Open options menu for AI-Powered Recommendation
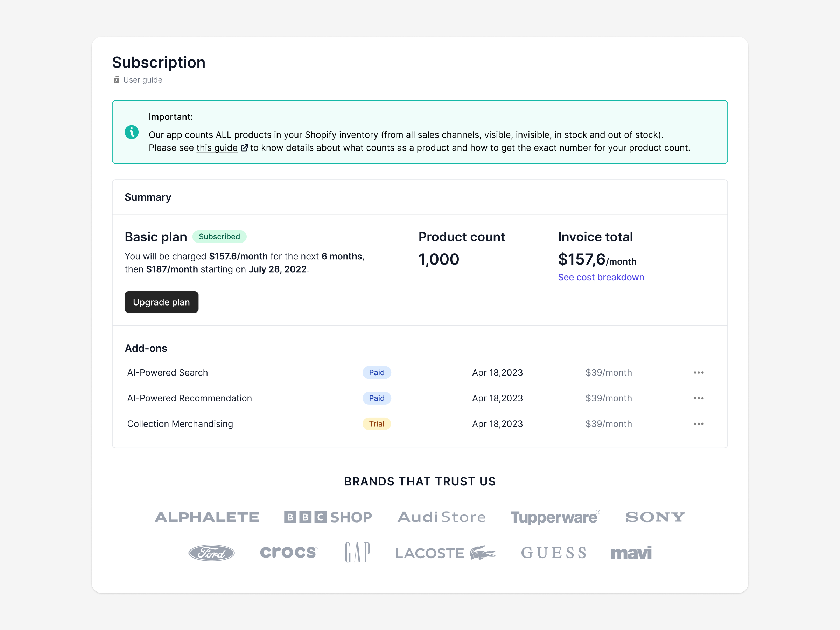 (x=698, y=398)
